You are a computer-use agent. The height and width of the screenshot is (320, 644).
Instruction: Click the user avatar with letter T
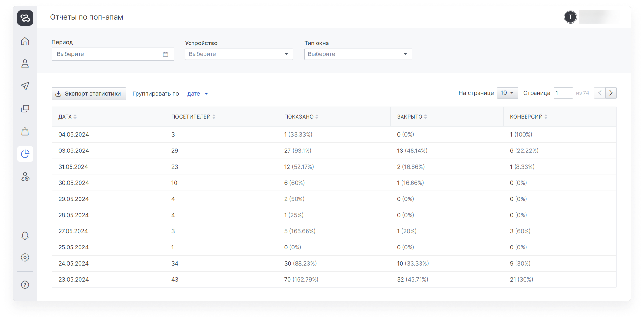point(571,17)
